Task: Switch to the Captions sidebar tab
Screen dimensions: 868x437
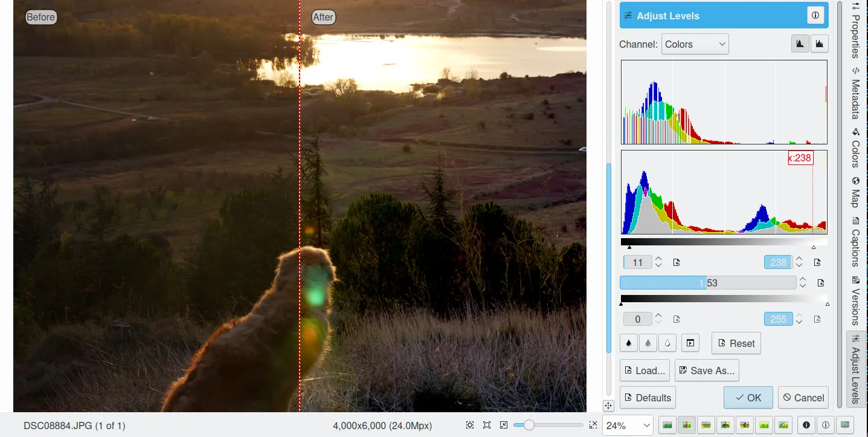Action: pos(855,242)
